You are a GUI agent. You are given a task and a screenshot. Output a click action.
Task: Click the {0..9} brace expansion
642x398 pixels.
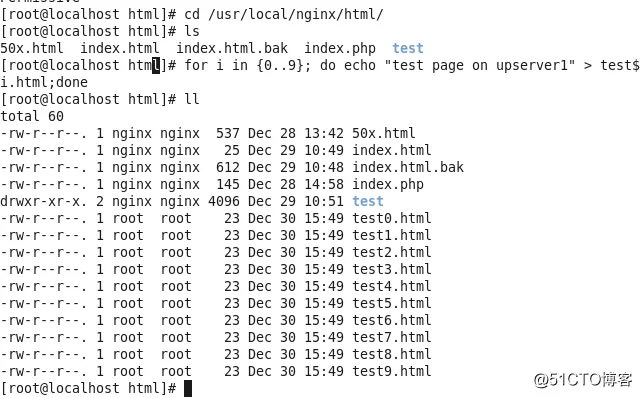click(284, 66)
